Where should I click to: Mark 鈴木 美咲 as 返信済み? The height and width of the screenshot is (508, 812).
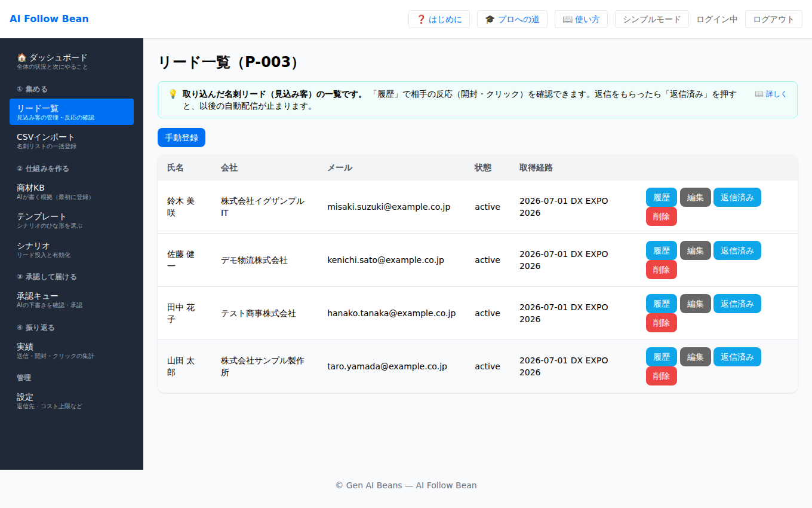[737, 197]
